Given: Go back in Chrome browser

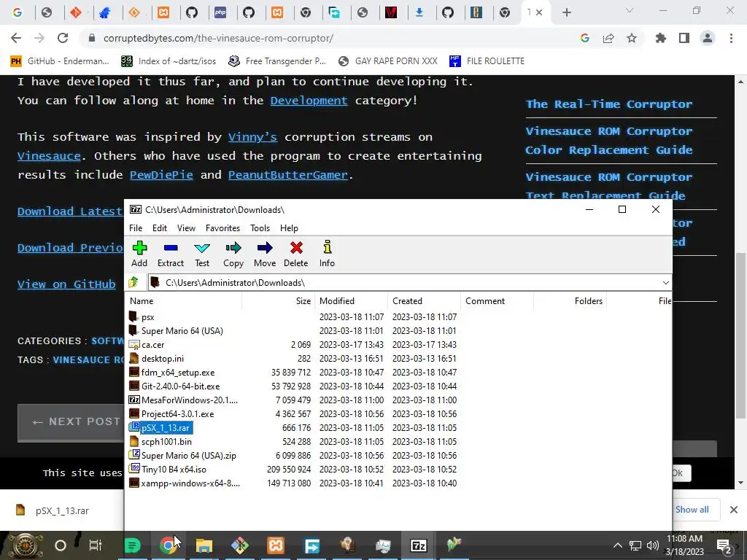Looking at the screenshot, I should click(x=16, y=38).
